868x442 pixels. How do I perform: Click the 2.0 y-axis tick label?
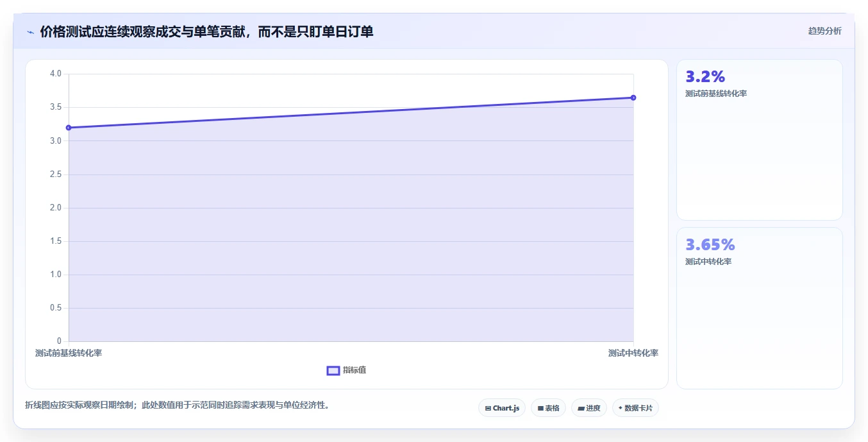coord(56,208)
